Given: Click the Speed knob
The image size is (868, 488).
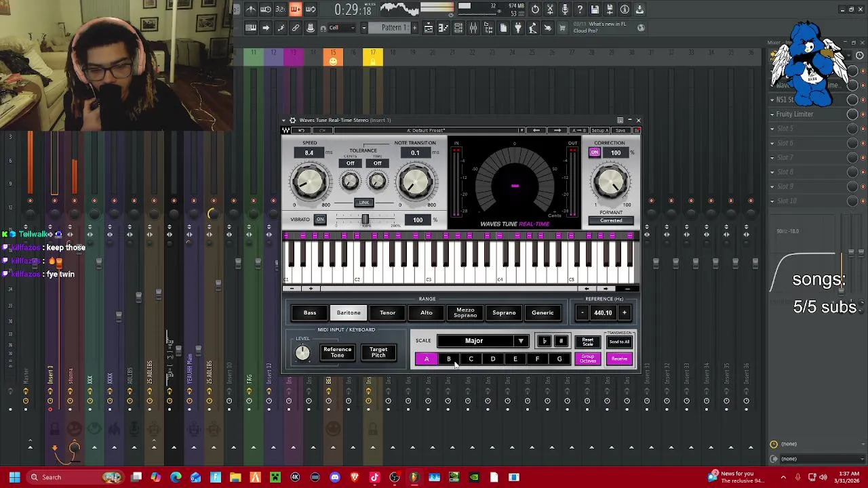Looking at the screenshot, I should point(309,181).
